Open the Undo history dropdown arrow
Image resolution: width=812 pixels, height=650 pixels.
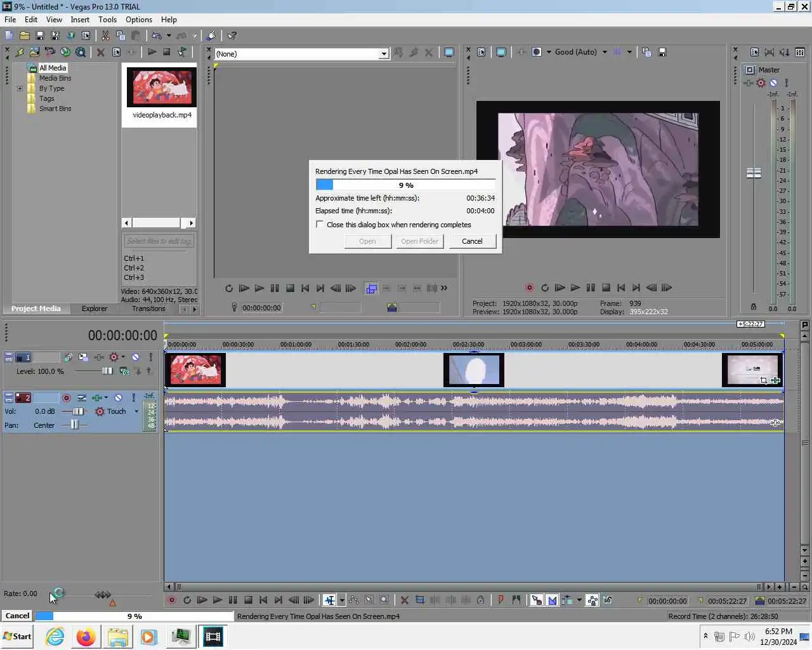169,36
